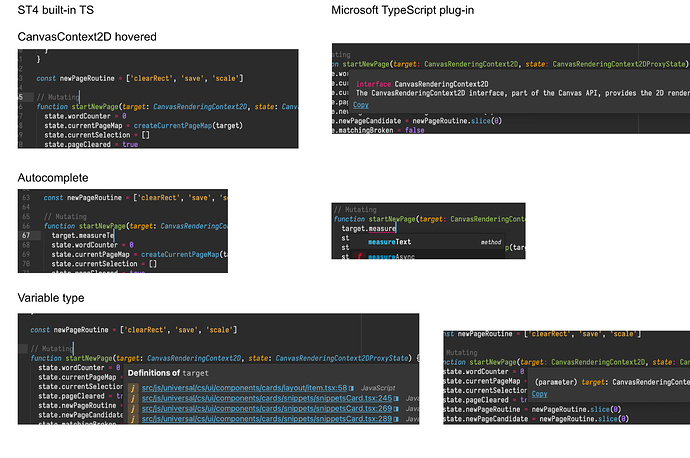Select measureText in the autocomplete list
Screen dimensions: 690x458
(389, 242)
